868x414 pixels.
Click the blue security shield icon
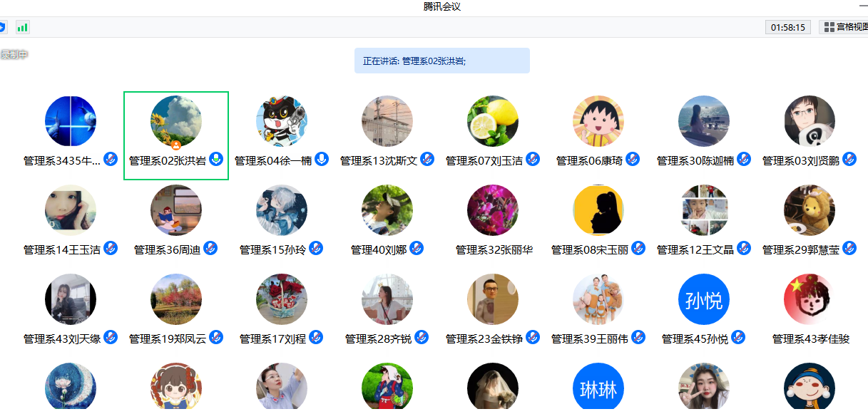click(x=2, y=27)
